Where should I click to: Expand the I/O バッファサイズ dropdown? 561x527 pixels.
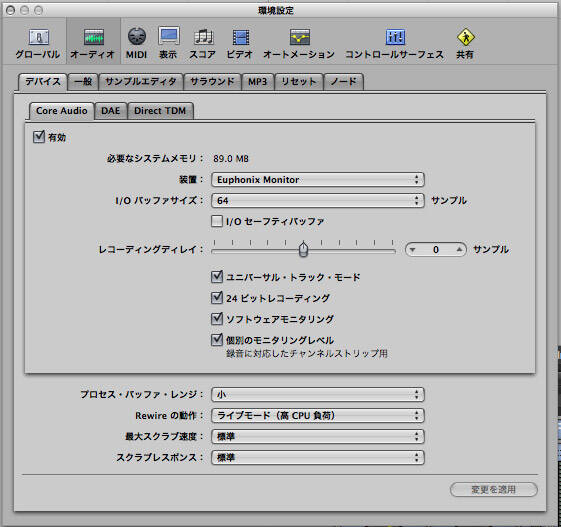pyautogui.click(x=317, y=200)
